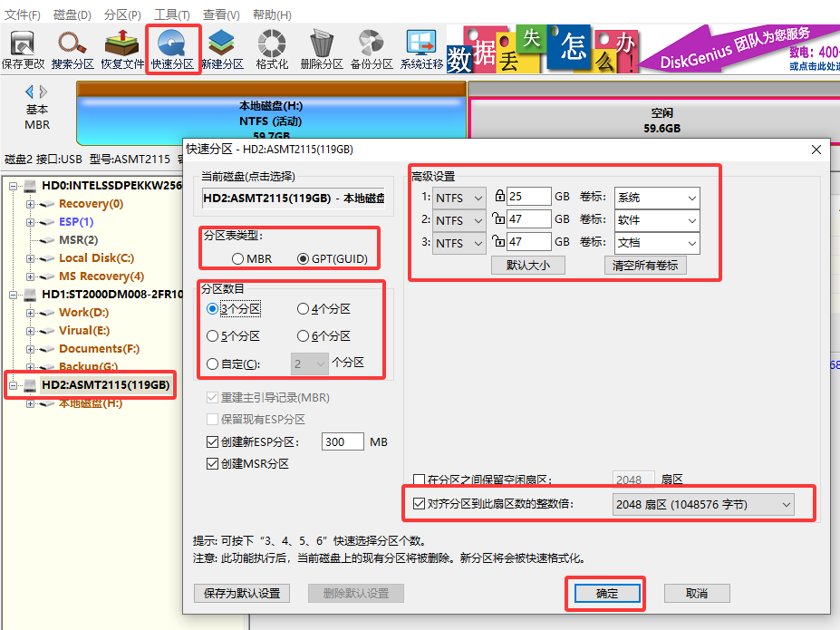Open the 快速分区 quick partition tool
The width and height of the screenshot is (840, 630).
(x=172, y=50)
